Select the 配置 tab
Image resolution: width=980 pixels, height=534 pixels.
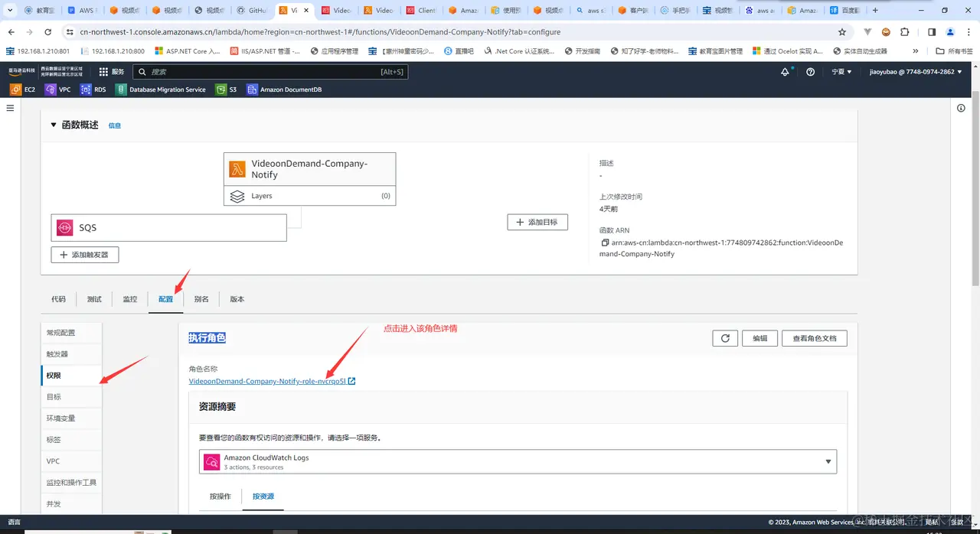point(165,299)
